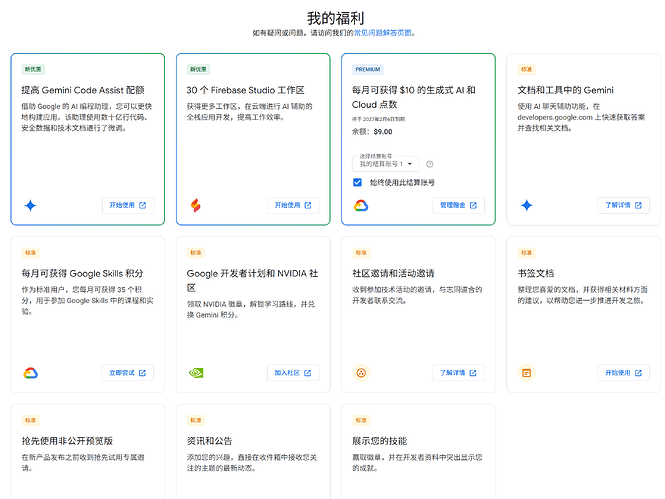
Task: Click 开始使用 in Gemini Code Assist card
Action: [x=128, y=205]
